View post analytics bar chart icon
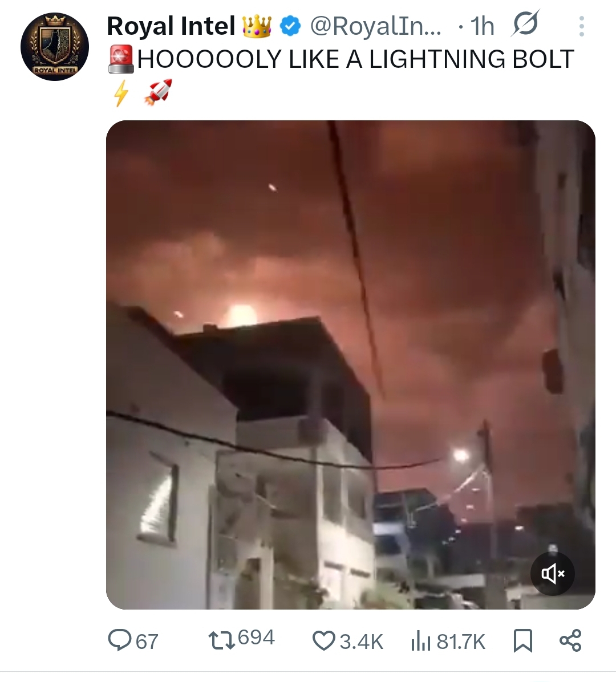 pyautogui.click(x=421, y=642)
